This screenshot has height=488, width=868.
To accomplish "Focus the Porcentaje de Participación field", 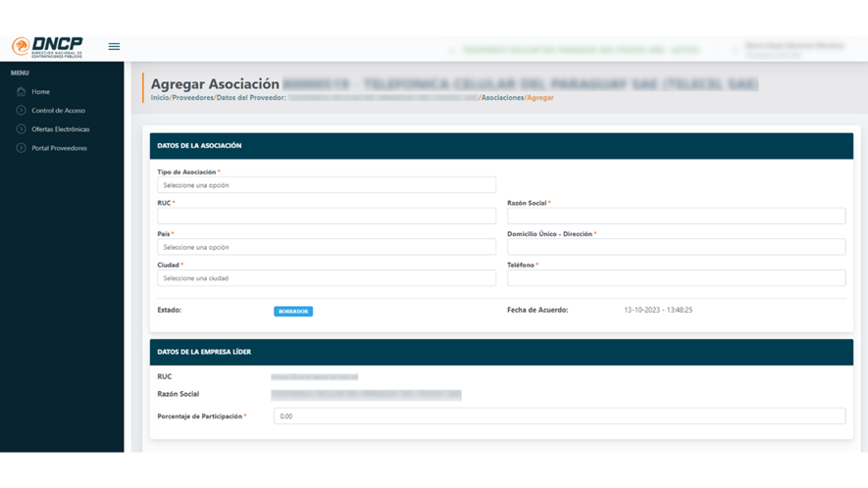I will tap(560, 416).
